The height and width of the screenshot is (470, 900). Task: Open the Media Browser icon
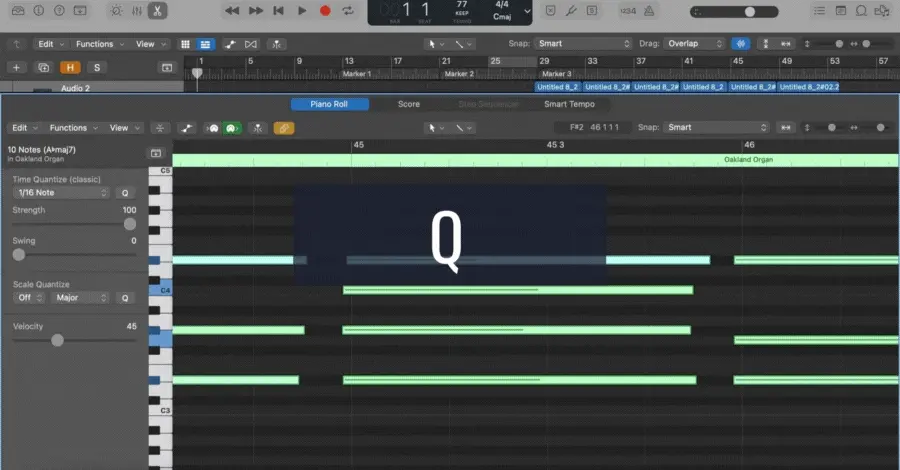882,10
